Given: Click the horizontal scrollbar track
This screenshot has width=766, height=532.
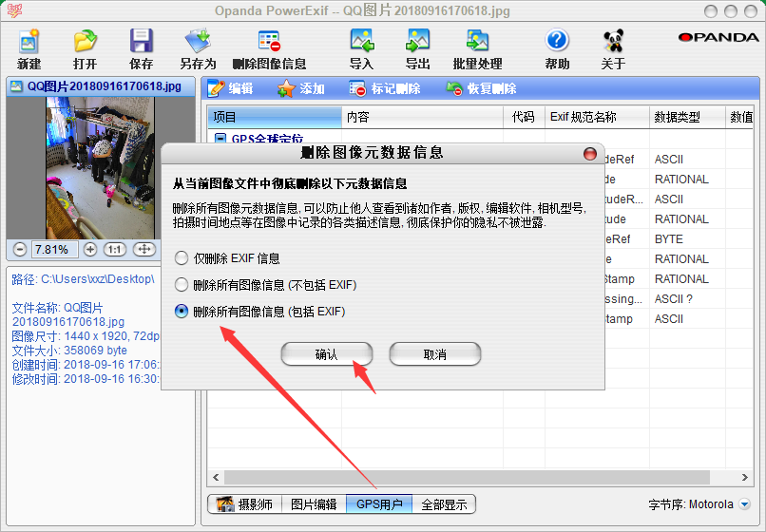Looking at the screenshot, I should [467, 477].
